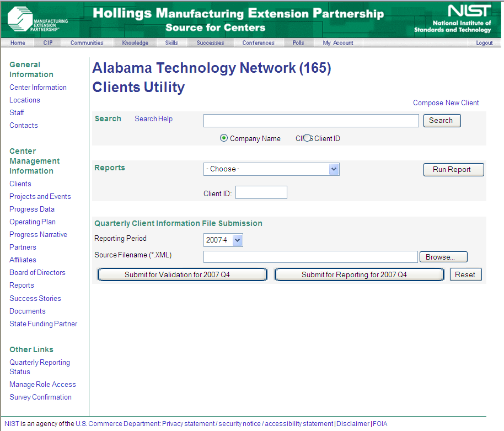504x431 pixels.
Task: Open the Survey Confirmation link
Action: 40,397
